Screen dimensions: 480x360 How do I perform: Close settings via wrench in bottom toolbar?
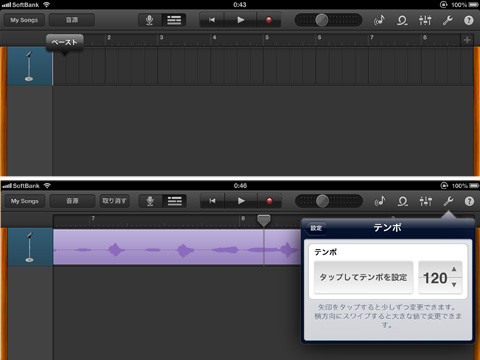448,201
